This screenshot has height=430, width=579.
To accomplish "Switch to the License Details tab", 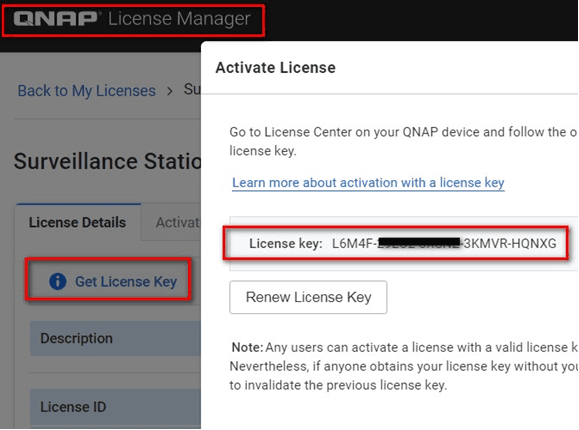I will [x=78, y=222].
